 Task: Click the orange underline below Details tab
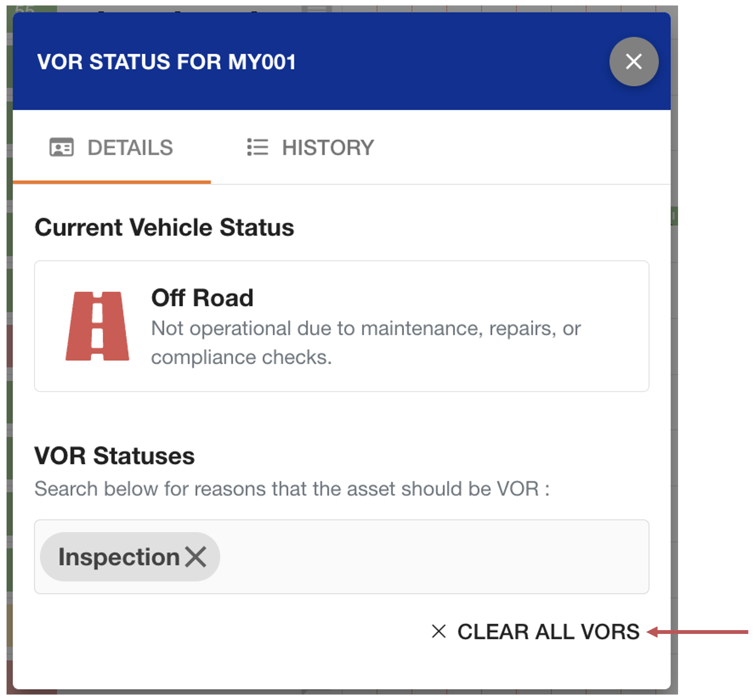pyautogui.click(x=111, y=182)
